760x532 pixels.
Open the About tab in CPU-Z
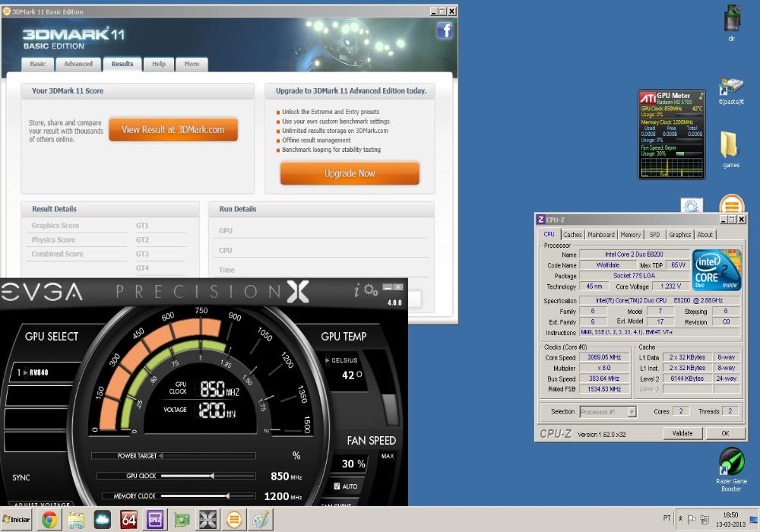705,235
